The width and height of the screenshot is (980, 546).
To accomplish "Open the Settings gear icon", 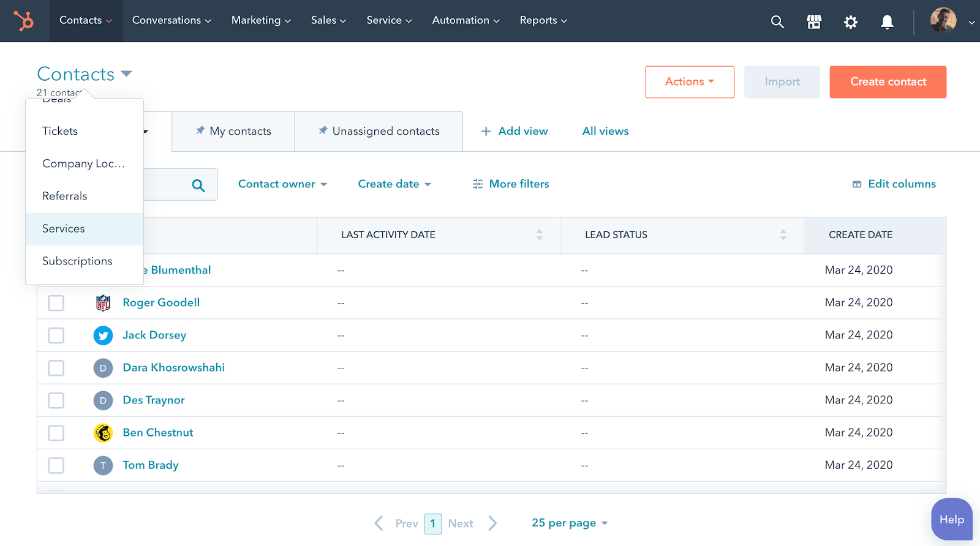I will click(x=851, y=22).
